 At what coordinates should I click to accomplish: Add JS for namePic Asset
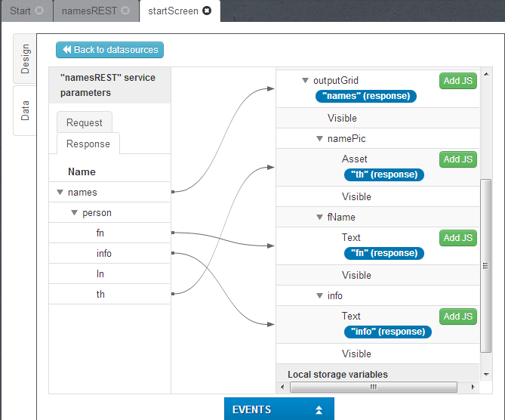pyautogui.click(x=457, y=159)
